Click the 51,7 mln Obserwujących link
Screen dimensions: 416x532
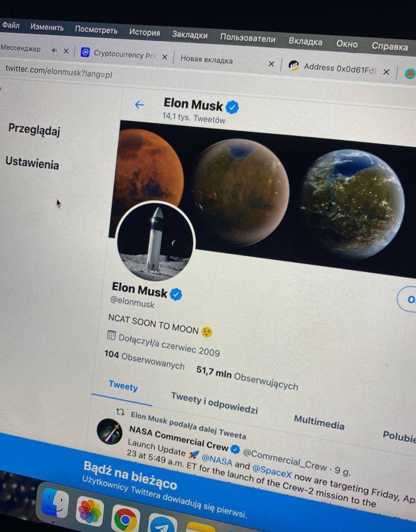[247, 378]
